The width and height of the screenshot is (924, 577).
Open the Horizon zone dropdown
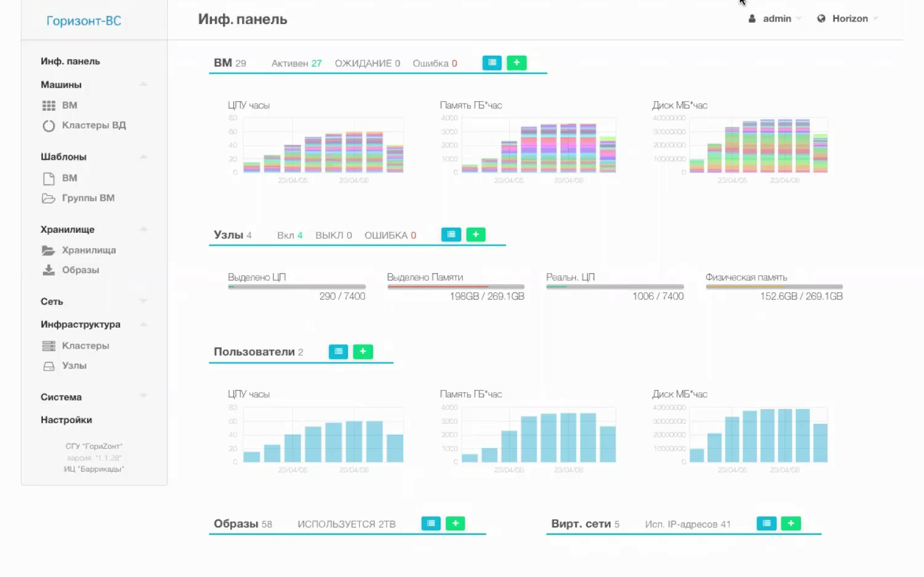(848, 19)
